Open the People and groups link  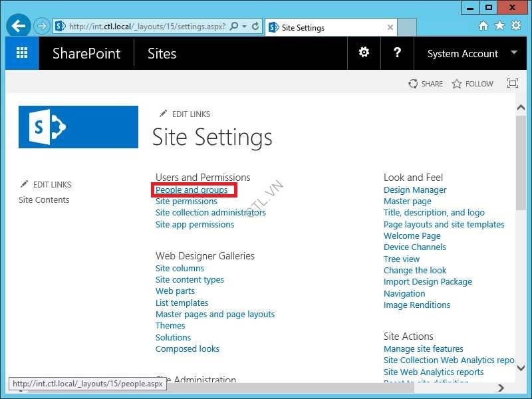192,190
